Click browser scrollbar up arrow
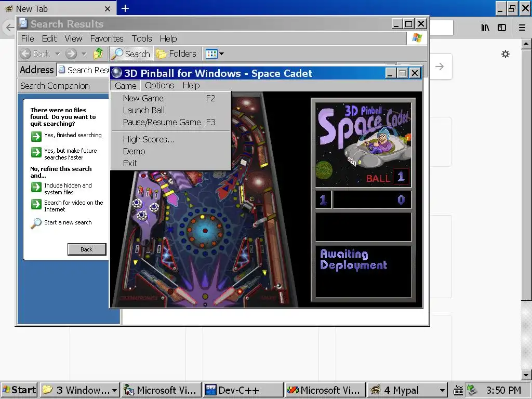 point(526,44)
